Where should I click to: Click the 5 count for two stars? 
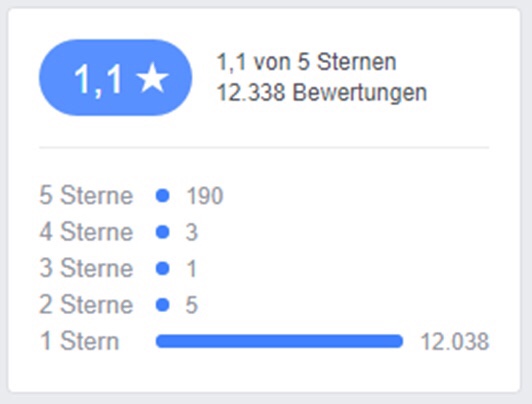coord(192,305)
